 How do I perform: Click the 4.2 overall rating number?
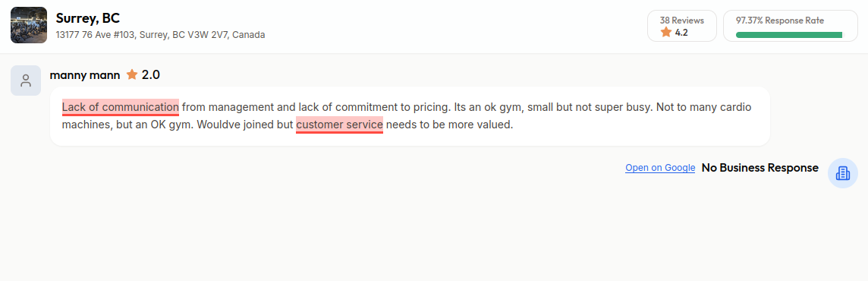tap(681, 33)
